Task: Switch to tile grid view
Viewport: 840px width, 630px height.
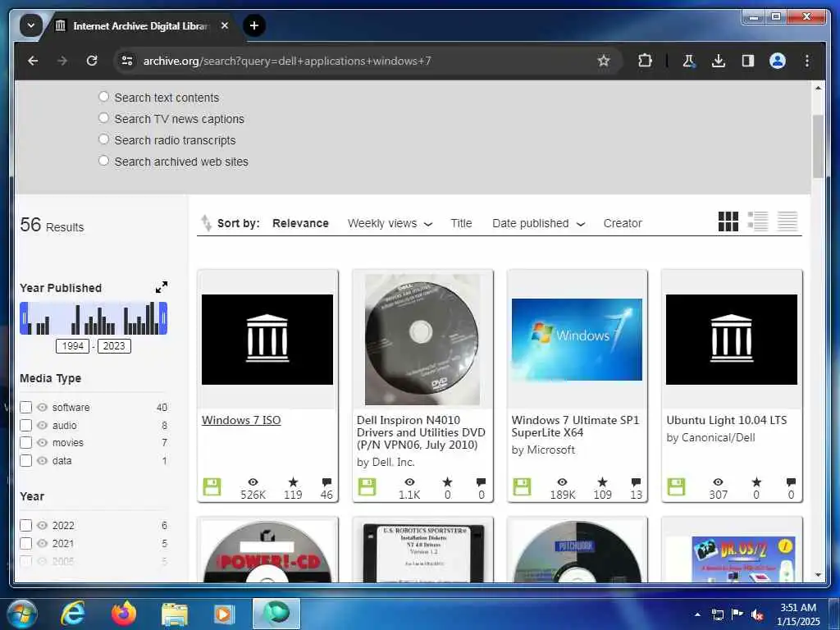Action: [x=728, y=221]
